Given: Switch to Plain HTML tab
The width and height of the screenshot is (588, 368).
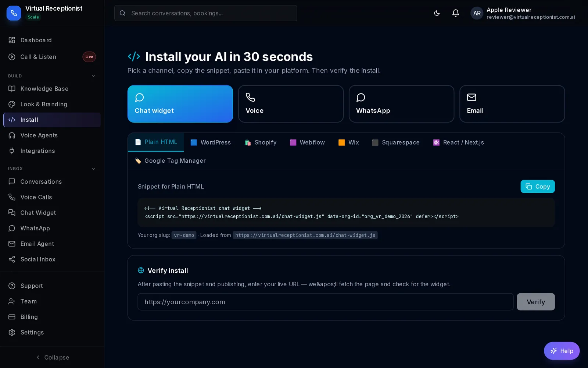Looking at the screenshot, I should [156, 142].
